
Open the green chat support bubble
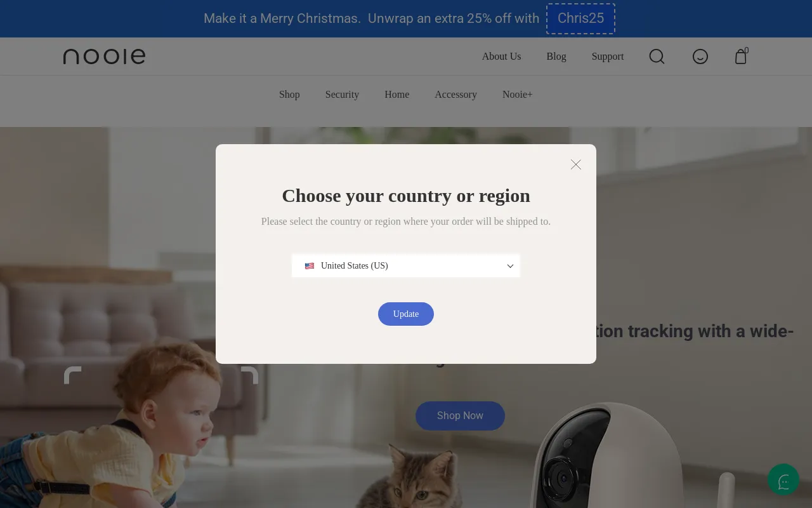(783, 479)
